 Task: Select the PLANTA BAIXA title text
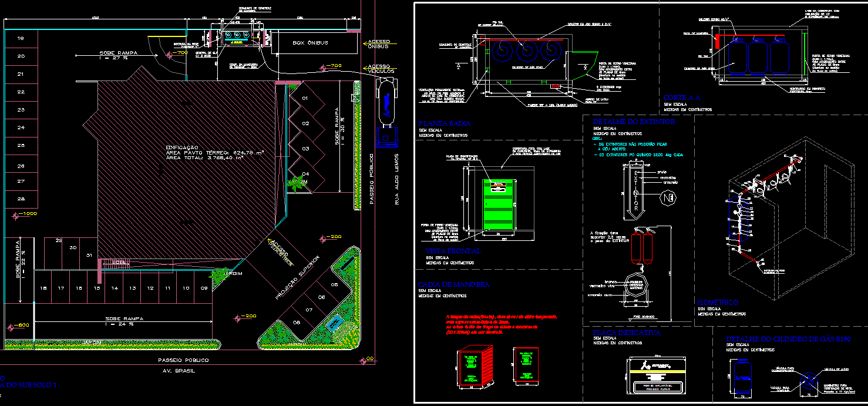click(441, 124)
